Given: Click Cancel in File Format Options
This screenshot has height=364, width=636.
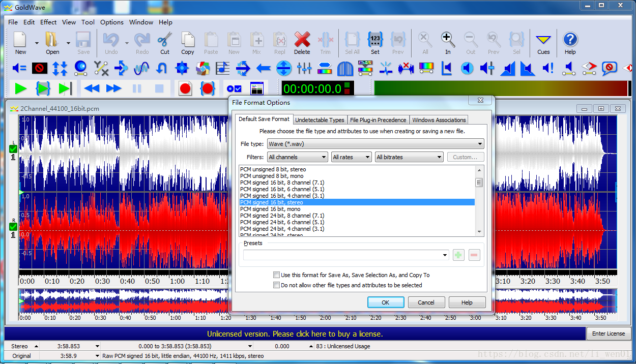Looking at the screenshot, I should click(426, 302).
